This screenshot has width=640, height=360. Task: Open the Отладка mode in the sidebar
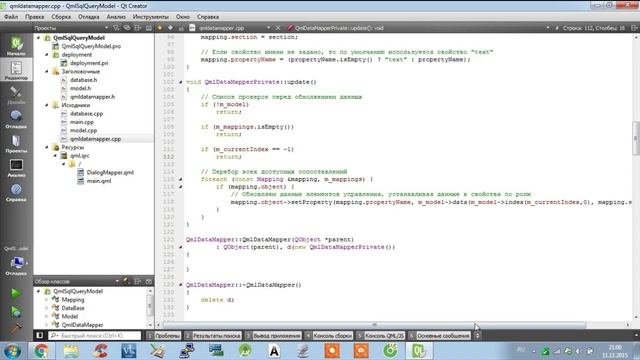pyautogui.click(x=16, y=119)
